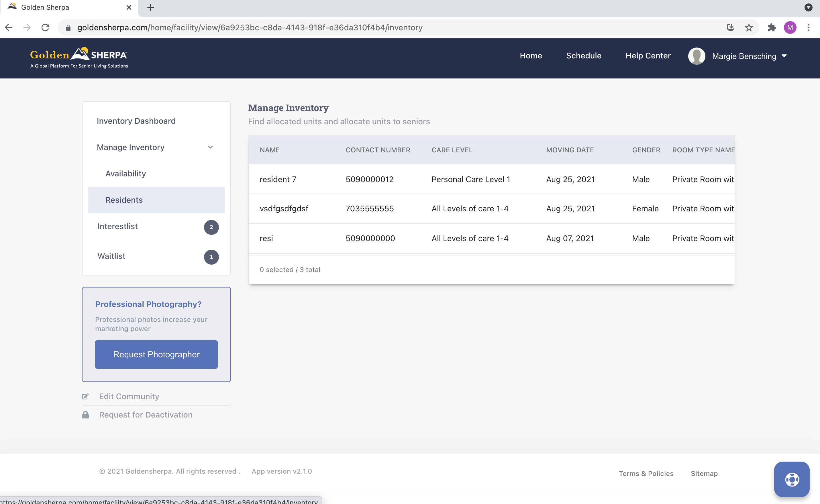Click the Waitlist count badge 1
This screenshot has width=820, height=504.
coord(211,257)
